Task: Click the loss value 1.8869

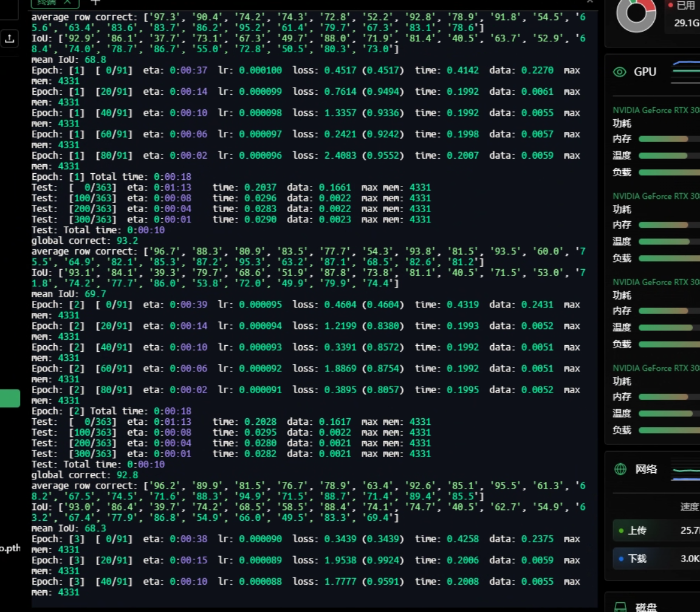Action: click(x=340, y=368)
